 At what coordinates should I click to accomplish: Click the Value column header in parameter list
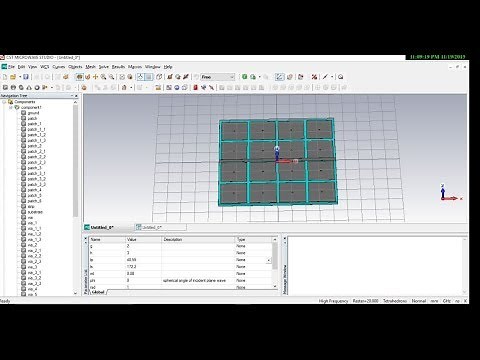coord(143,240)
